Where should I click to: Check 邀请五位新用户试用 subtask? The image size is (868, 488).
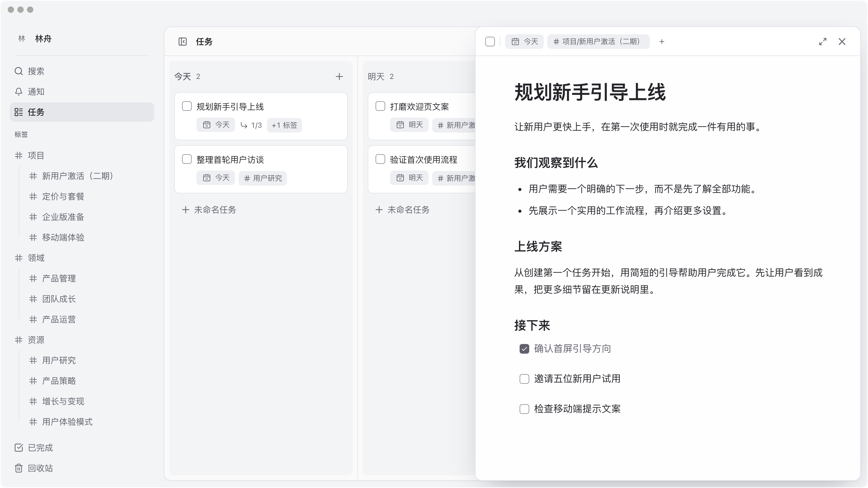524,379
